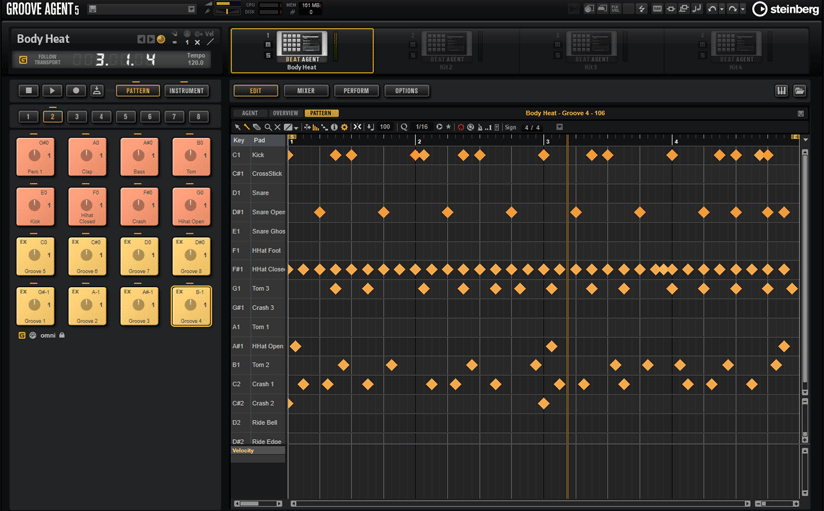This screenshot has width=824, height=511.
Task: Select pad group 3 button
Action: point(77,117)
